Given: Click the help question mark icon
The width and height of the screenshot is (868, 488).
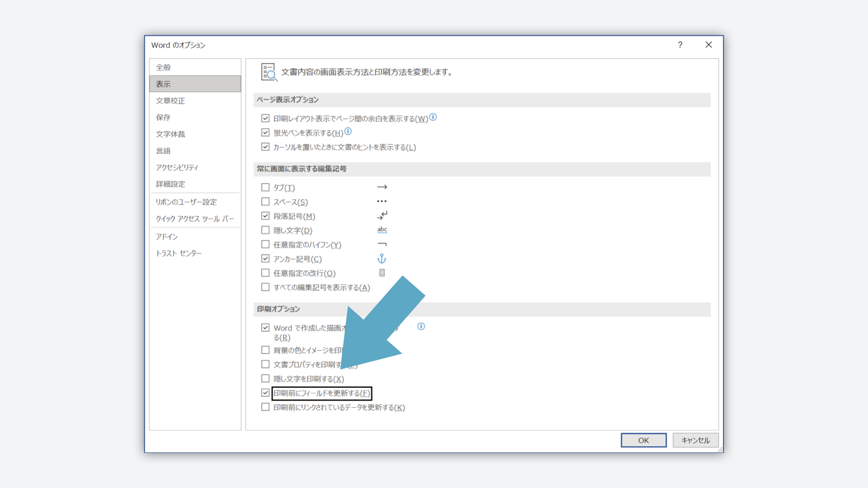Looking at the screenshot, I should 680,45.
